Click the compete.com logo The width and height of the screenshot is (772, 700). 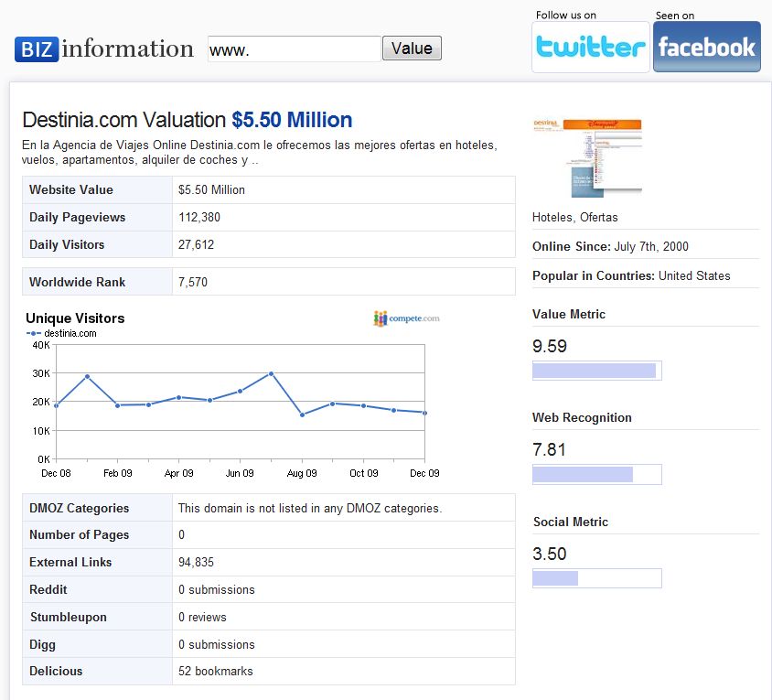coord(407,318)
